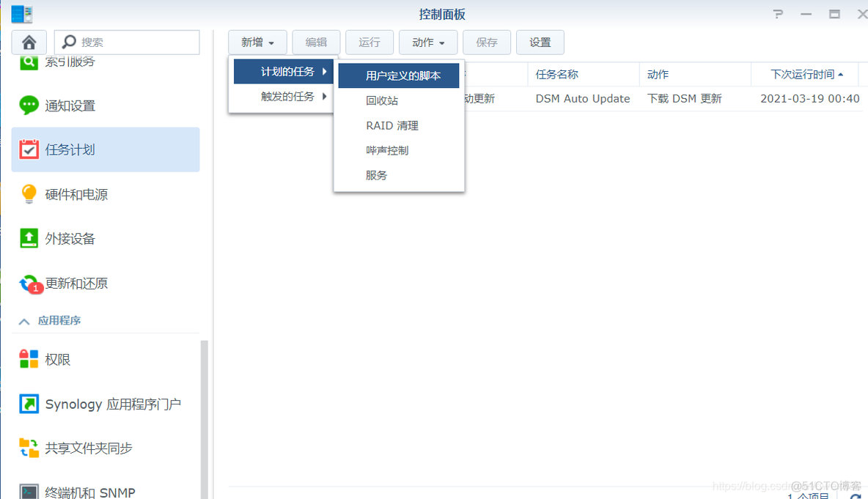
Task: Click the 设置 button
Action: [540, 42]
